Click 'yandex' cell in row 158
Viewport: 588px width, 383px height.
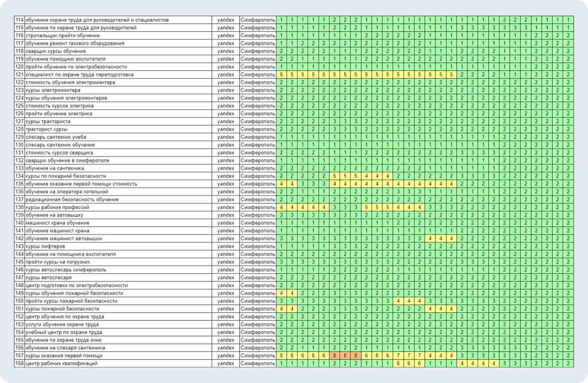226,364
